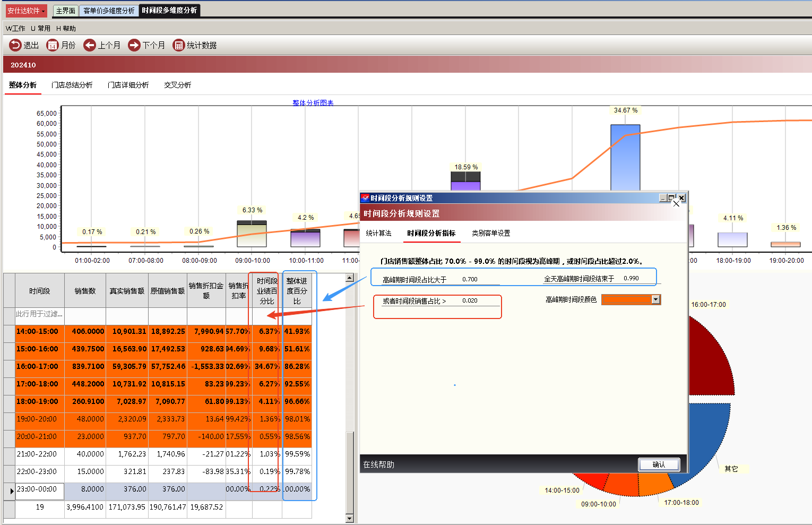Click the 或者时间段销售占比 value field
This screenshot has height=525, width=812.
pos(479,301)
